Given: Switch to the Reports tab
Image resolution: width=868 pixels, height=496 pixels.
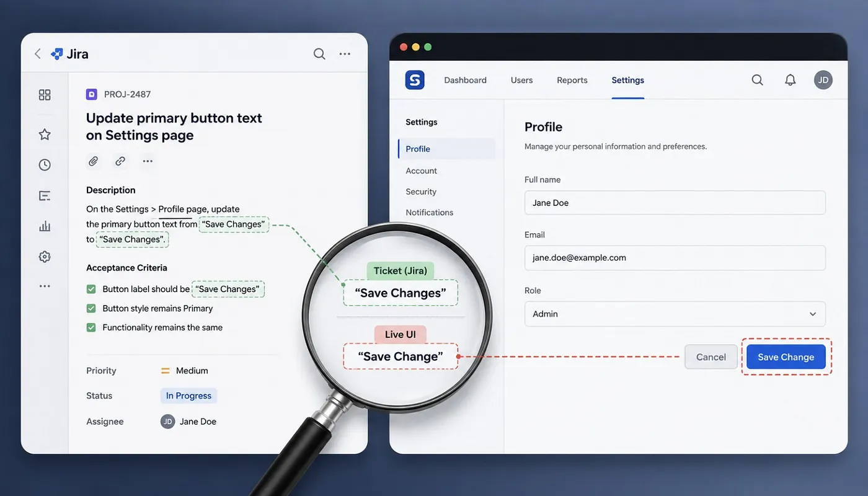Looking at the screenshot, I should pyautogui.click(x=572, y=80).
